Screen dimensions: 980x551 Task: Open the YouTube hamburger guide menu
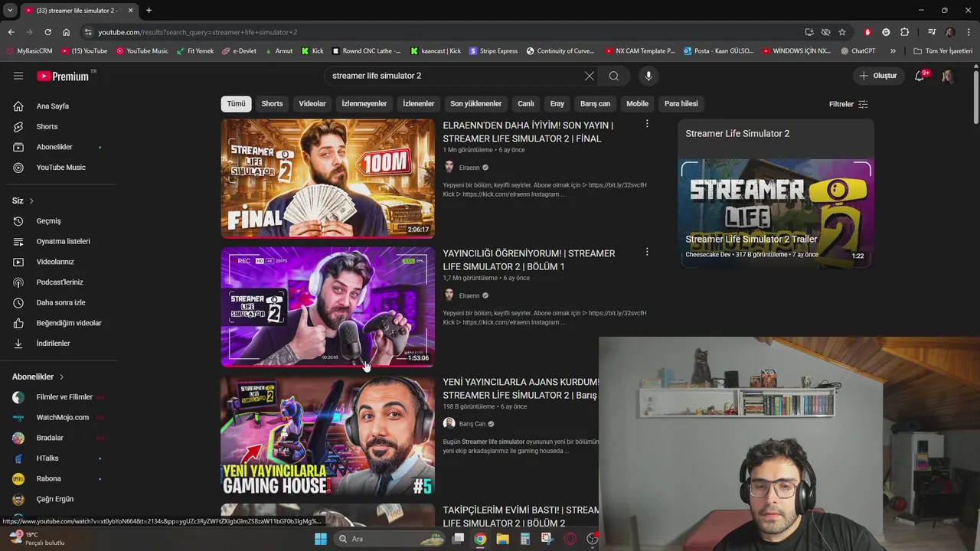18,76
